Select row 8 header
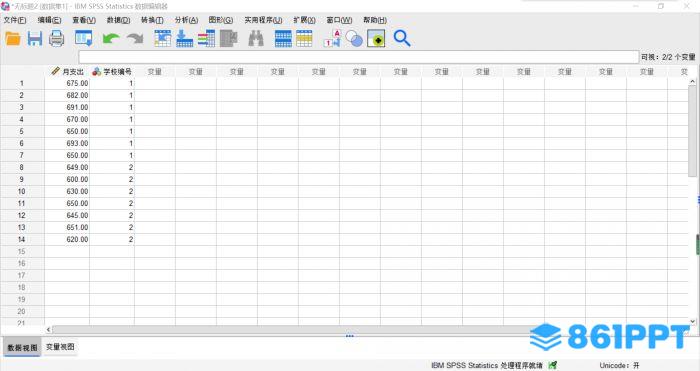The image size is (700, 371). pos(22,167)
